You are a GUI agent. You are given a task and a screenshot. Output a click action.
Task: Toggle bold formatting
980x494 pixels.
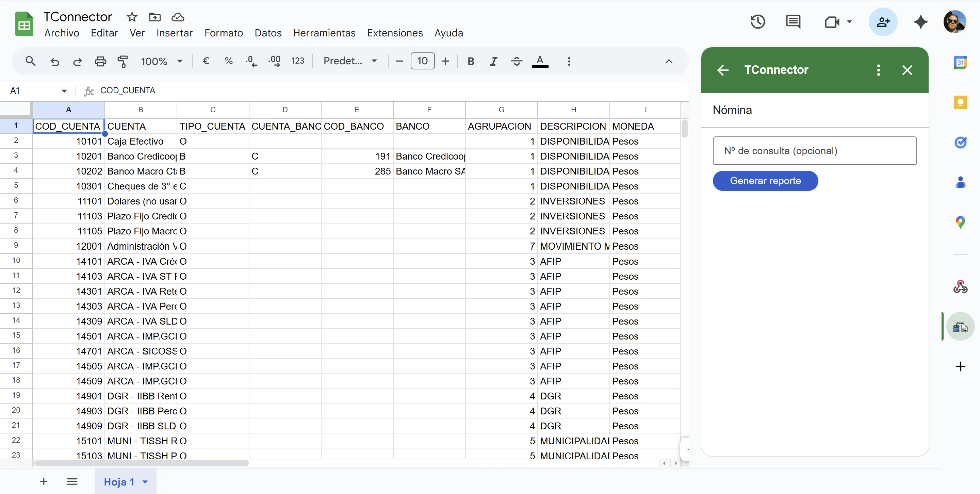coord(471,61)
